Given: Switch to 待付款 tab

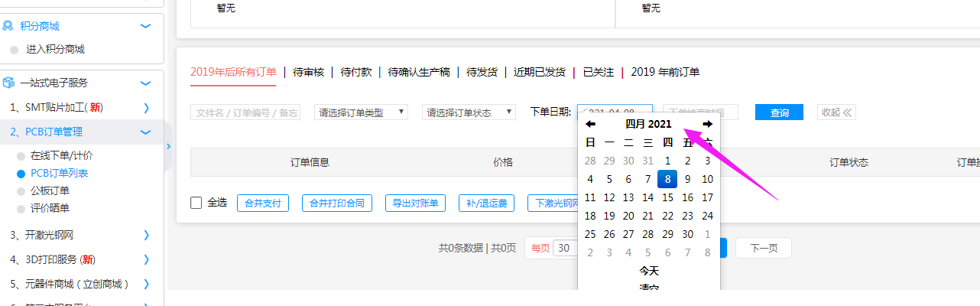Looking at the screenshot, I should pyautogui.click(x=356, y=72).
